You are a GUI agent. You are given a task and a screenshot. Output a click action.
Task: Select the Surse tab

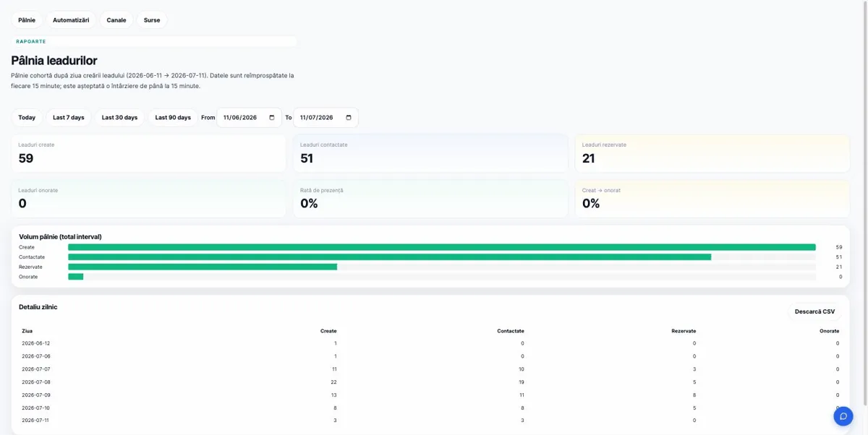(x=152, y=20)
